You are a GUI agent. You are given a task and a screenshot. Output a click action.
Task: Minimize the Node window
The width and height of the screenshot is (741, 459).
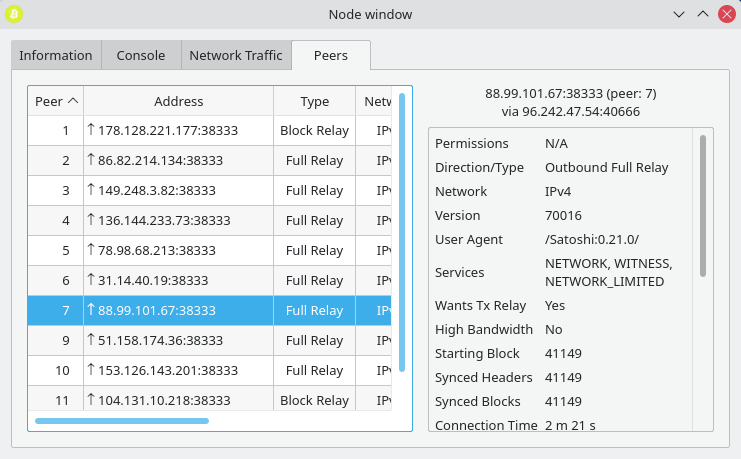[x=680, y=15]
